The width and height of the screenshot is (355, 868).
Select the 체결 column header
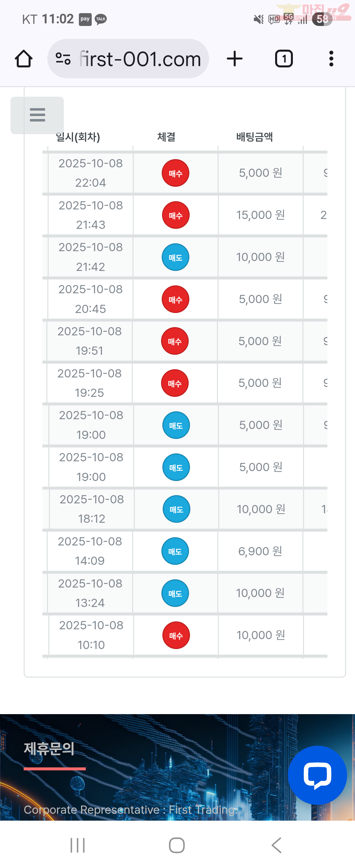[166, 137]
